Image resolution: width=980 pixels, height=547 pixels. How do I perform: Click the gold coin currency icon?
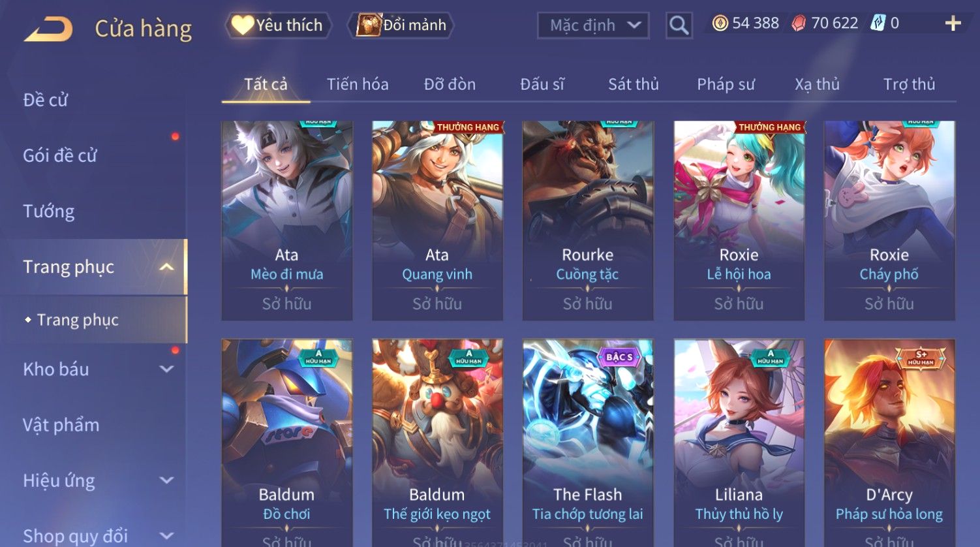coord(720,23)
